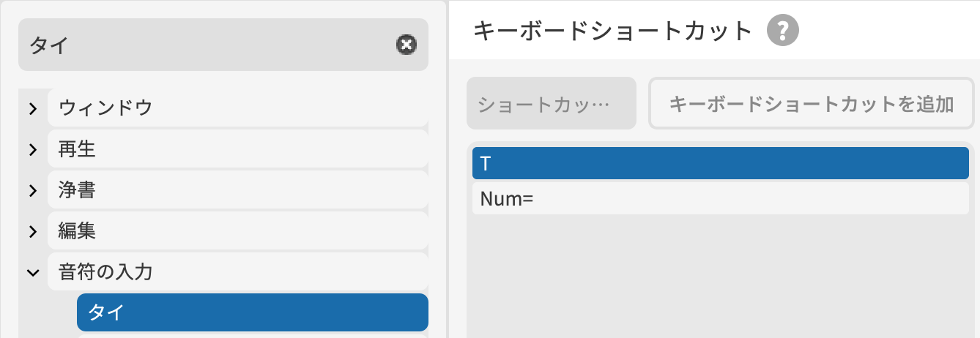Expand the 再生 category arrow
Image resolution: width=980 pixels, height=338 pixels.
(x=32, y=150)
